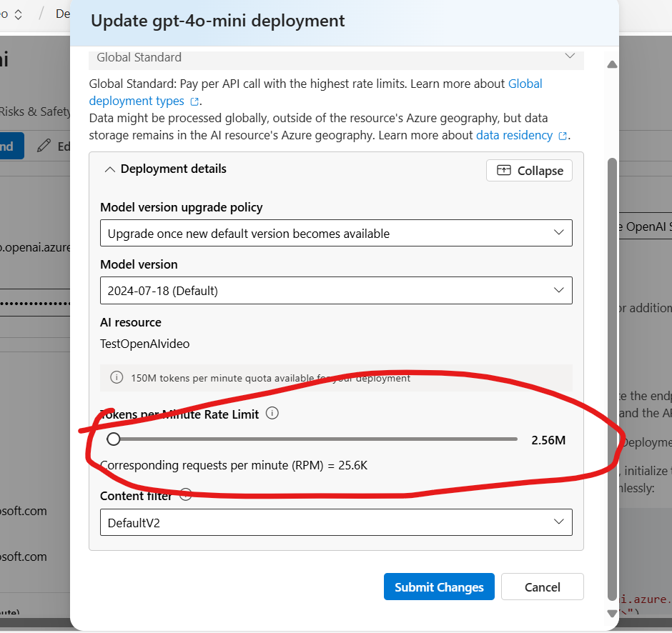Click the info icon beside Tokens per Minute Rate Limit
672x633 pixels.
272,413
